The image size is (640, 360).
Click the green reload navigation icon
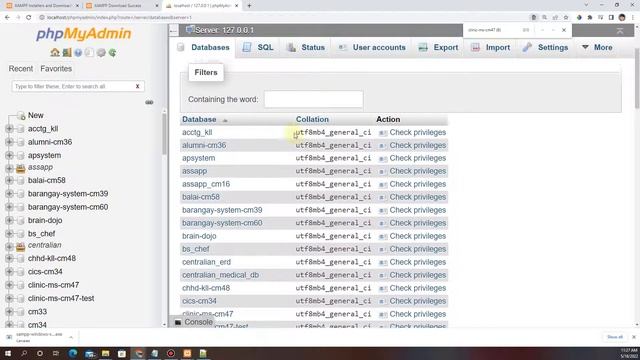[x=112, y=53]
